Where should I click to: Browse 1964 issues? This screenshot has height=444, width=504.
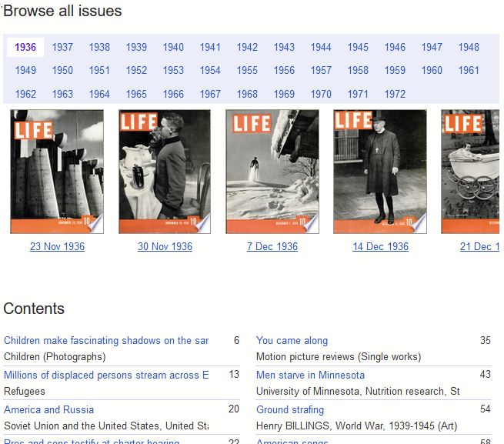point(99,94)
